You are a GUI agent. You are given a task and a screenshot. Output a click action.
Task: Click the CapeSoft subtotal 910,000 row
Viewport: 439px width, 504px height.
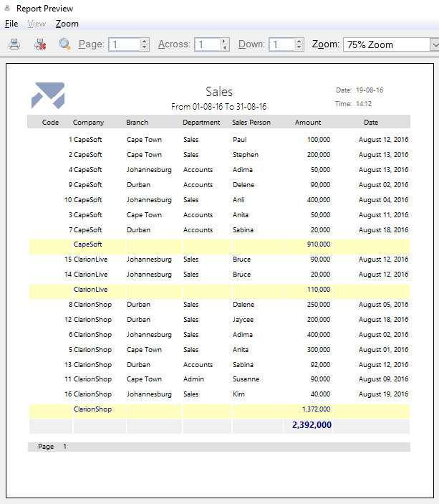click(317, 244)
